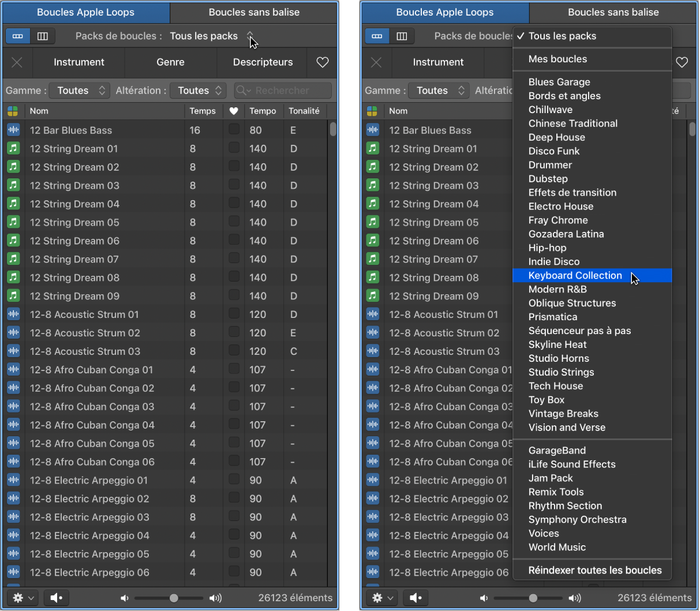Click green icon of 12 String Dream 09 right panel

pos(372,295)
